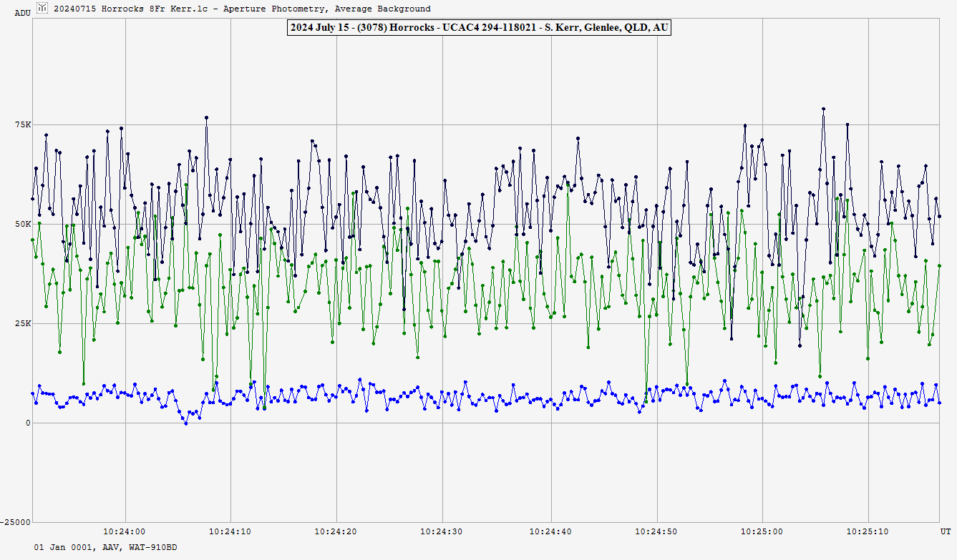Click the UT time axis label
This screenshot has width=957, height=560.
pos(945,531)
